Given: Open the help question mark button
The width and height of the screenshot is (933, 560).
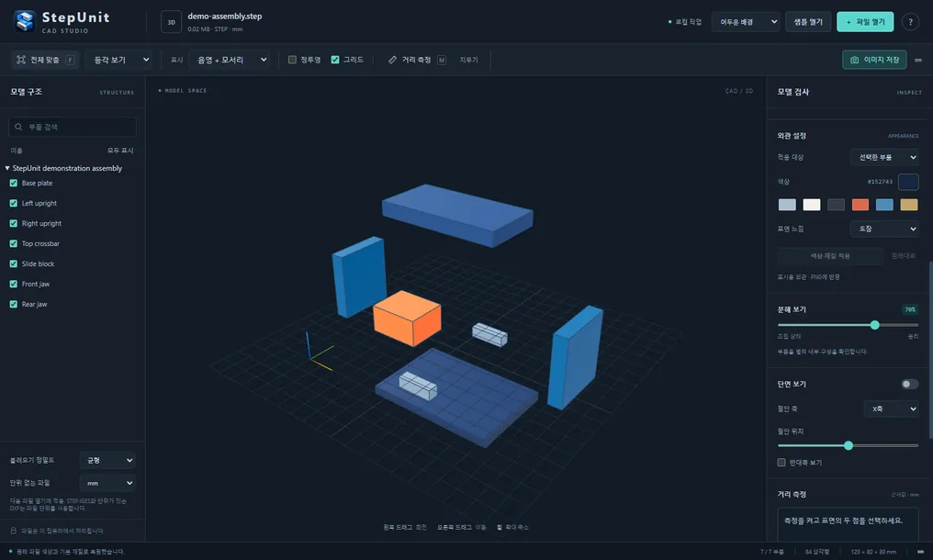Looking at the screenshot, I should [910, 22].
